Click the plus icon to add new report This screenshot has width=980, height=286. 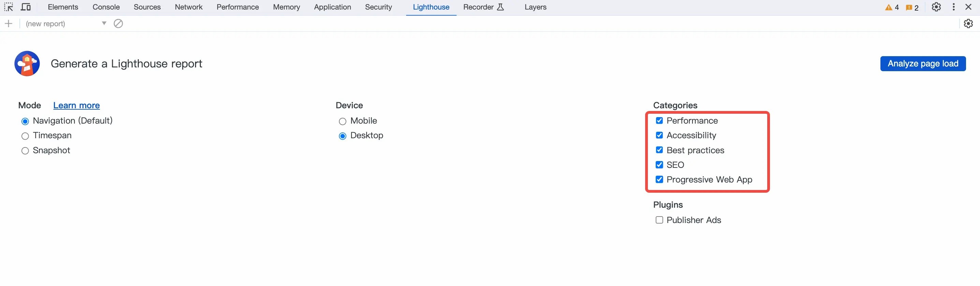[x=9, y=23]
